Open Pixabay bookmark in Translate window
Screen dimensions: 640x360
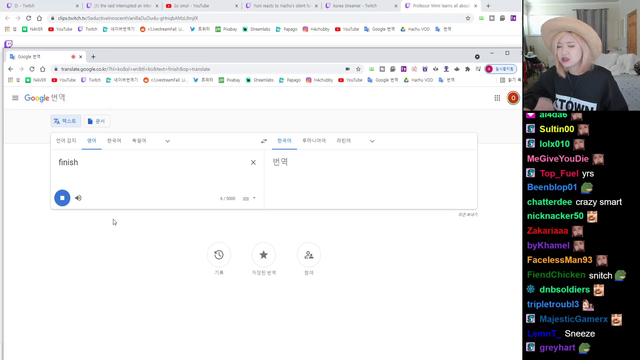228,80
